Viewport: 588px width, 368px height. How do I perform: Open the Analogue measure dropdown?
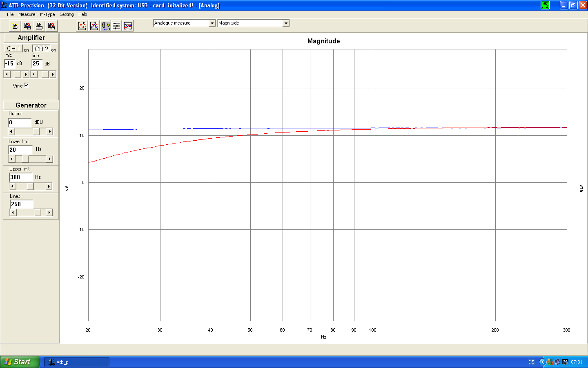212,23
